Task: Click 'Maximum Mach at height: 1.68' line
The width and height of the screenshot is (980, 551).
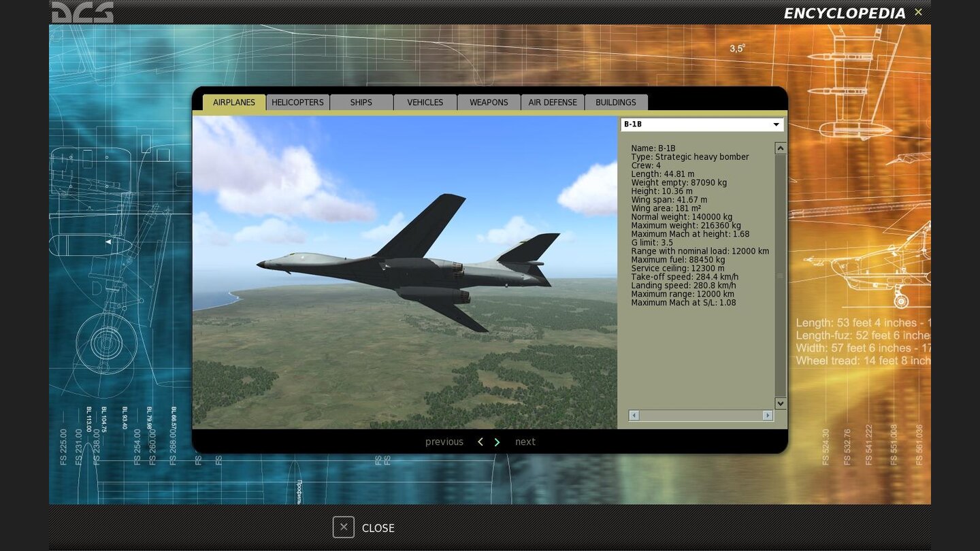Action: (690, 234)
